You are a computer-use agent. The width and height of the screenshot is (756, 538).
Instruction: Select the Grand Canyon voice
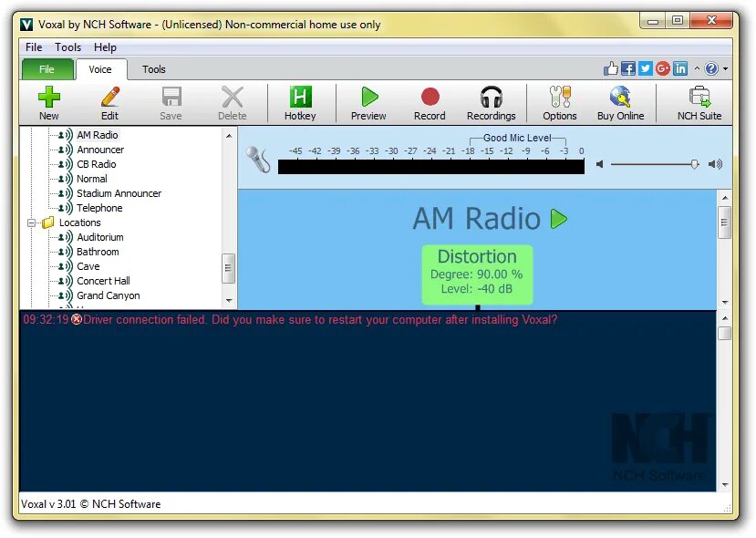109,295
